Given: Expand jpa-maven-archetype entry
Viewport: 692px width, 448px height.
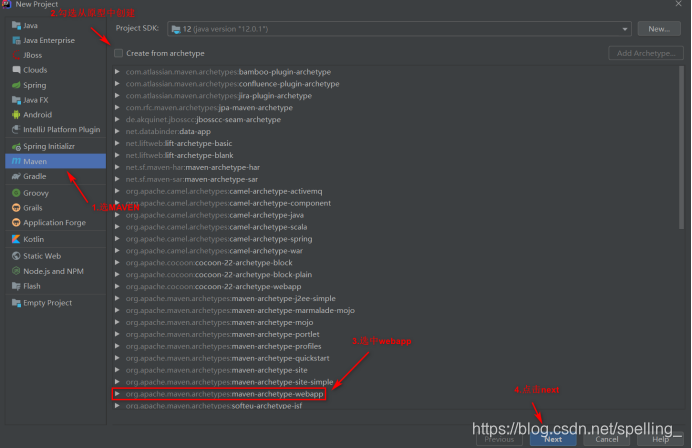Looking at the screenshot, I should 117,107.
